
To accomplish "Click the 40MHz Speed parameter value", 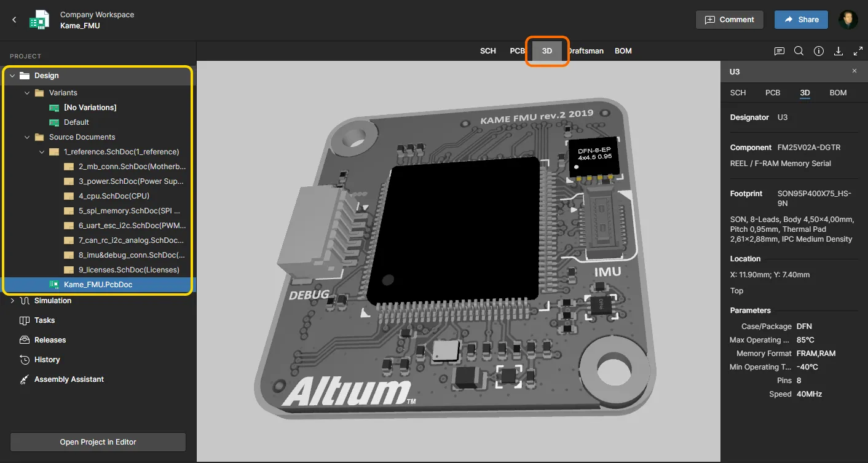I will [809, 394].
